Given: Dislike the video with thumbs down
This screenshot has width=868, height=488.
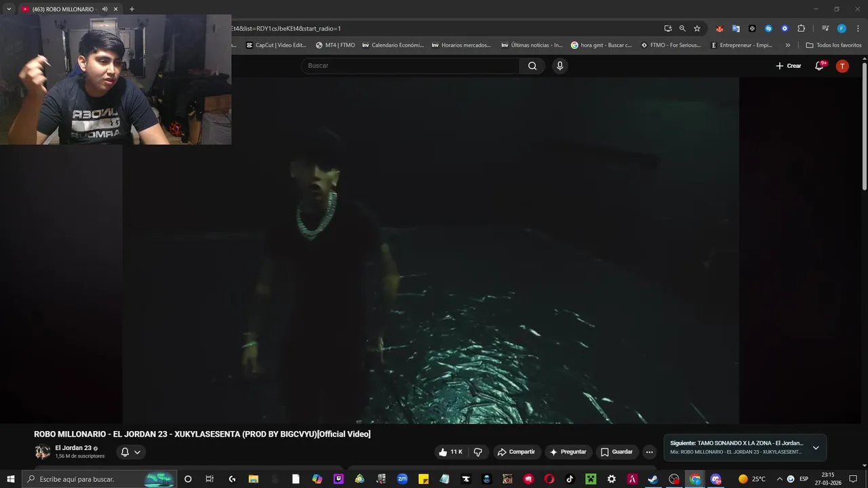Looking at the screenshot, I should click(x=478, y=452).
